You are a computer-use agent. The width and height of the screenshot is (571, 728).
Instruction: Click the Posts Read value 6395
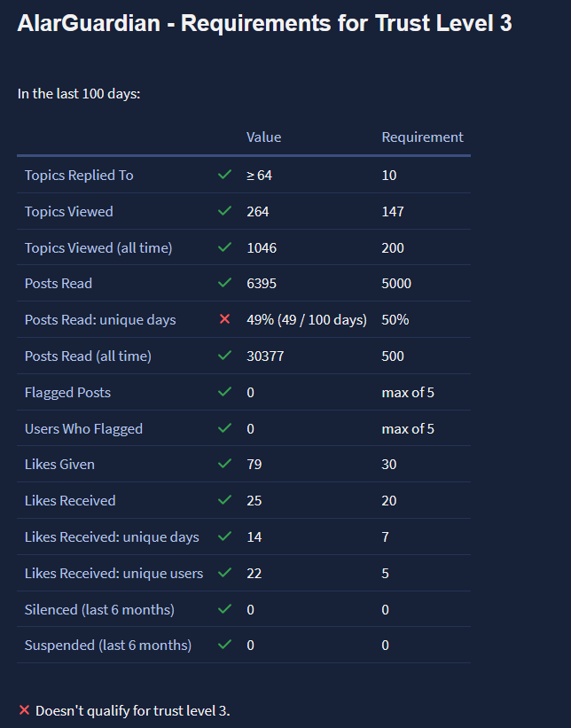coord(262,284)
